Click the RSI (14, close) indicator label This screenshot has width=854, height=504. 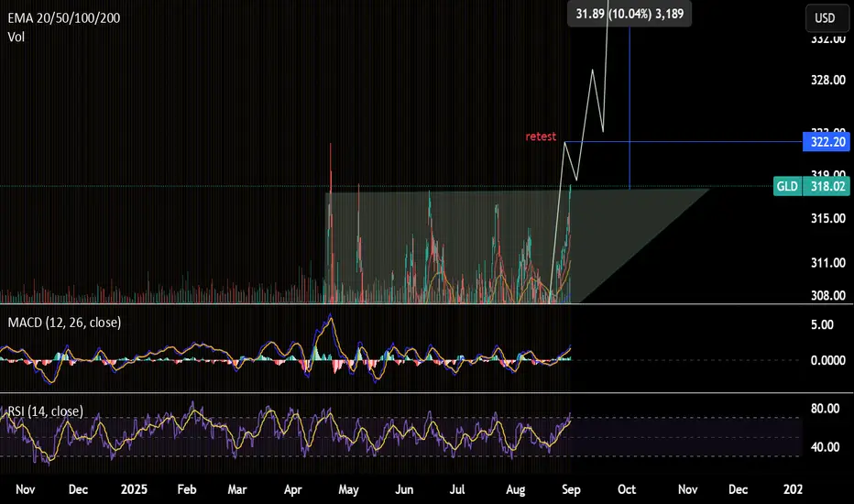[x=46, y=411]
